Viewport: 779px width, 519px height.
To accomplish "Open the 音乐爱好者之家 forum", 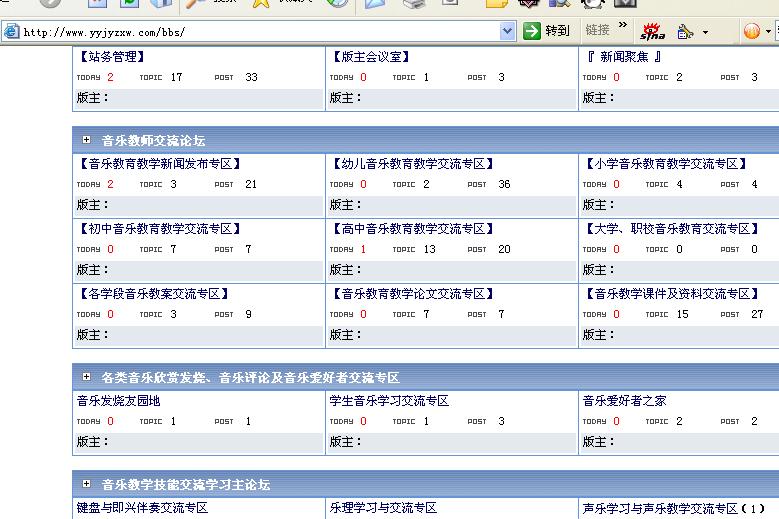I will [x=624, y=401].
